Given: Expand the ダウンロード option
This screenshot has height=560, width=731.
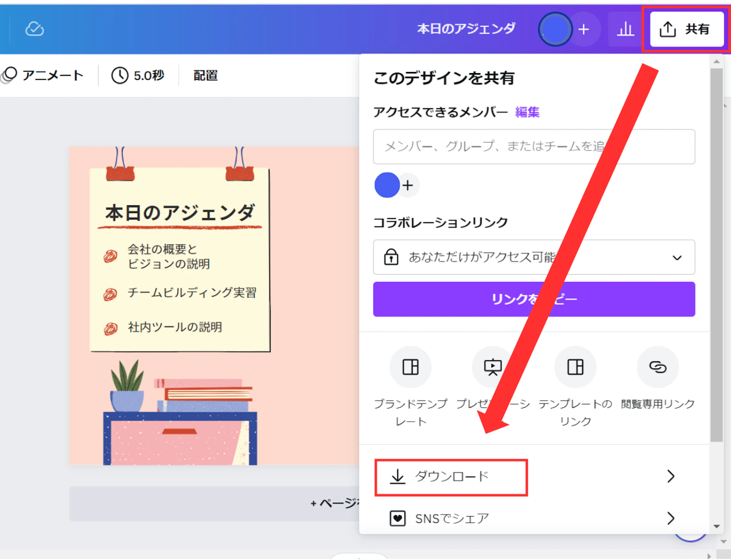Looking at the screenshot, I should point(451,477).
